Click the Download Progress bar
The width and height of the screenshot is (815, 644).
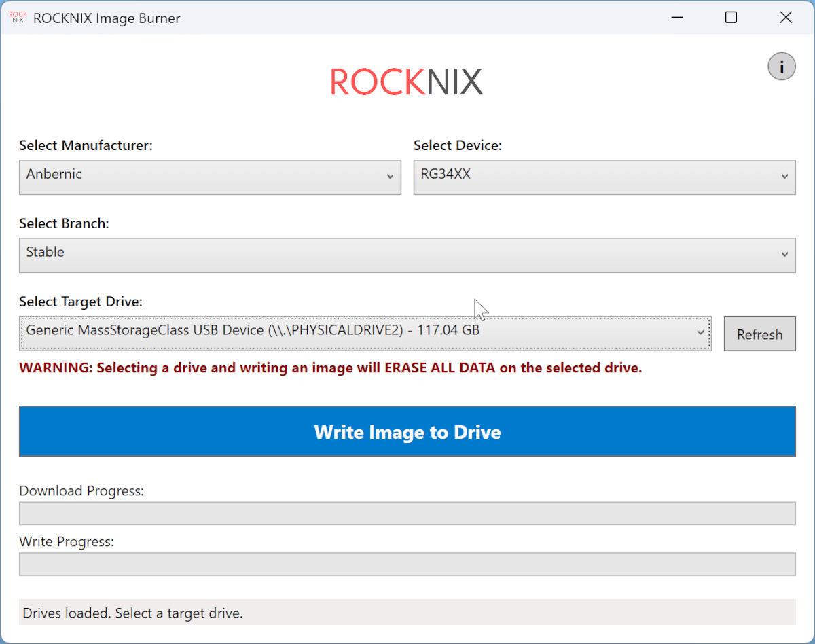(407, 514)
